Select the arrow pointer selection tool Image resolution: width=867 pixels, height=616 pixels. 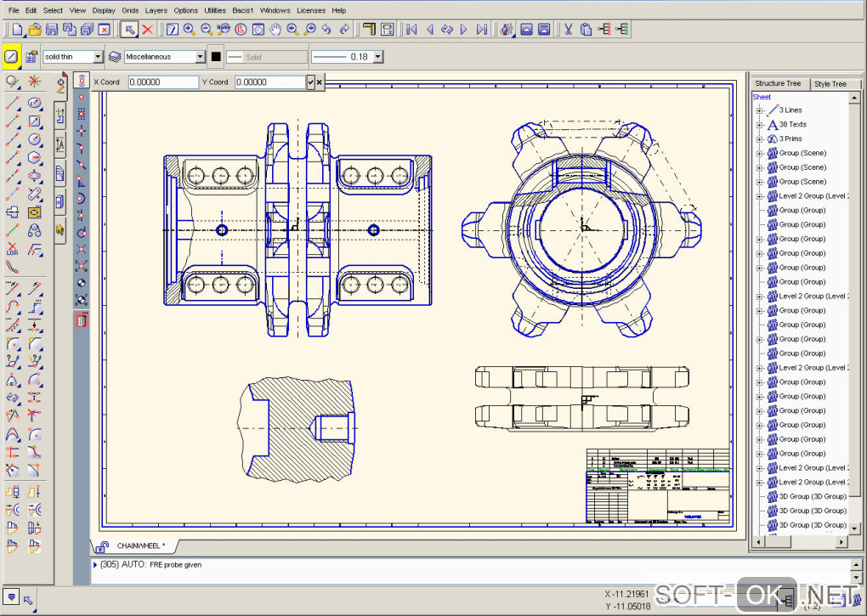pos(128,30)
